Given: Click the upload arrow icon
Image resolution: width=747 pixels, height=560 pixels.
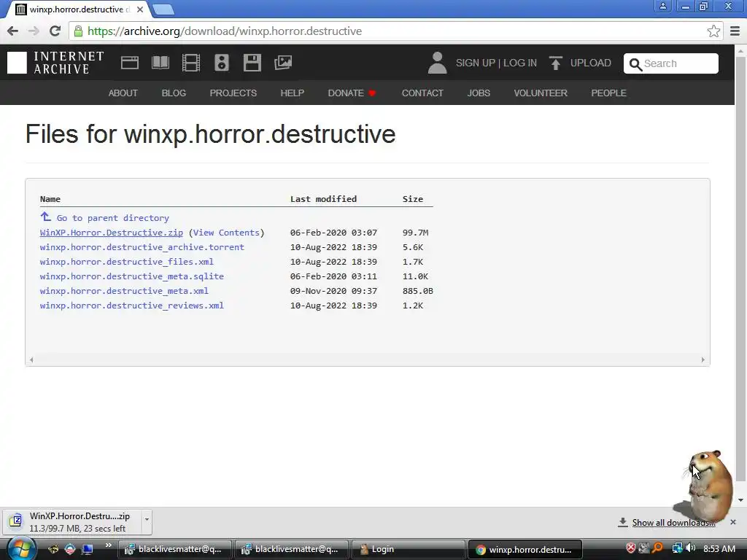Looking at the screenshot, I should [555, 63].
